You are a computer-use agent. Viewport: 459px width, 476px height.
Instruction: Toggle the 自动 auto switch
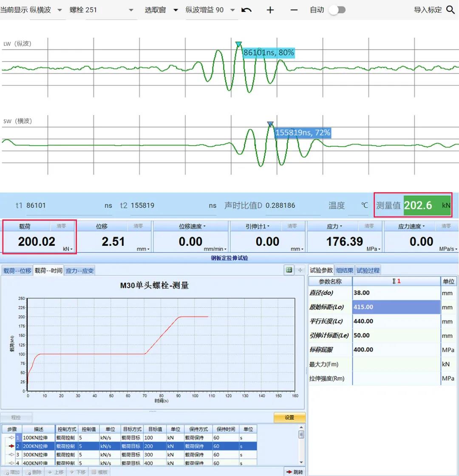click(x=337, y=10)
